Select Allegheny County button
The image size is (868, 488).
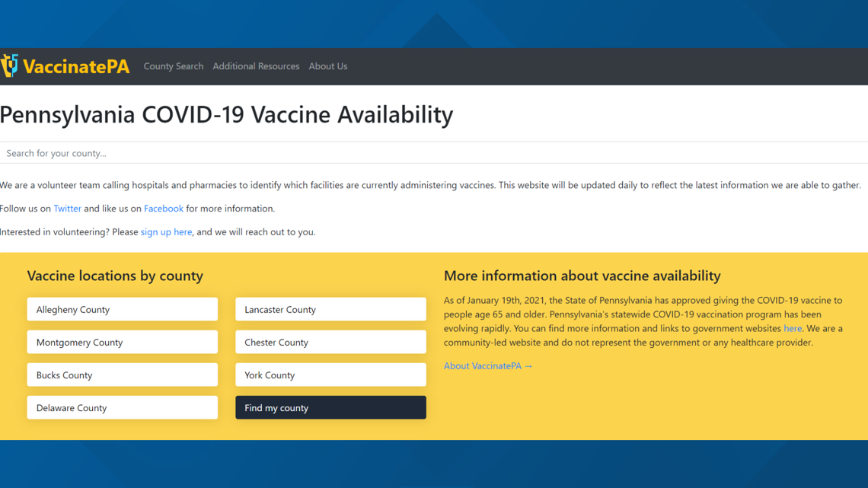(x=123, y=309)
